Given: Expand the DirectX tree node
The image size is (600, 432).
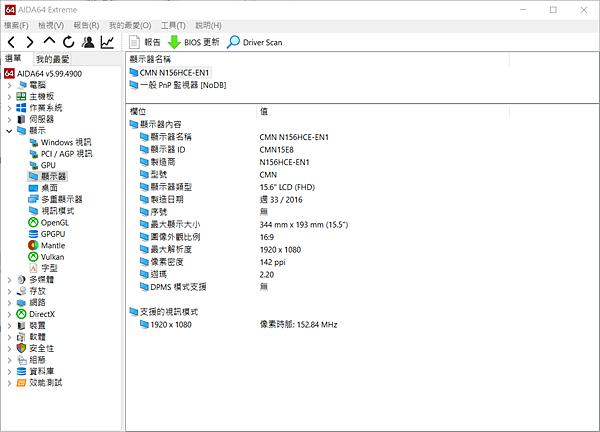Looking at the screenshot, I should click(x=9, y=314).
